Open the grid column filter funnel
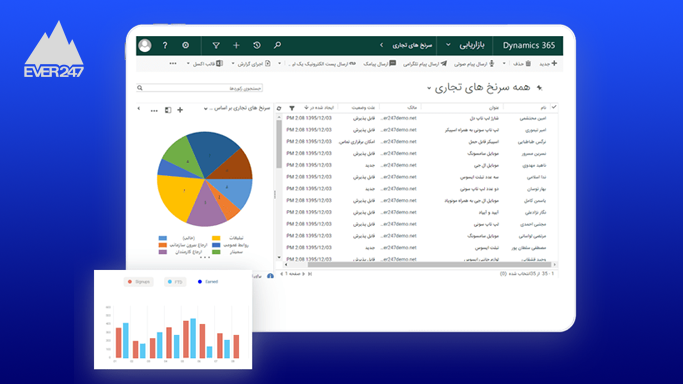The width and height of the screenshot is (683, 384). click(x=292, y=108)
